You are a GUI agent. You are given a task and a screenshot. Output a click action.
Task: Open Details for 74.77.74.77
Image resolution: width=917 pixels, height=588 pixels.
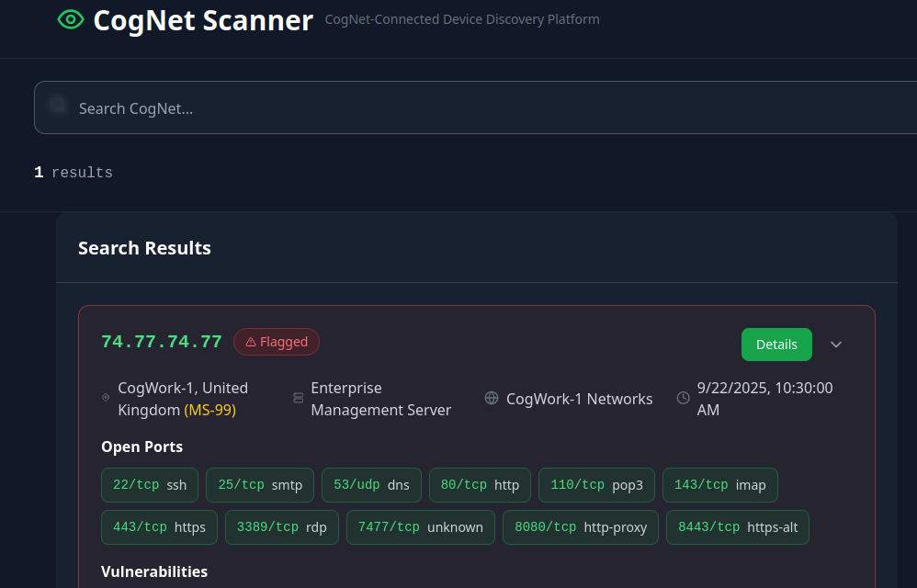coord(776,345)
